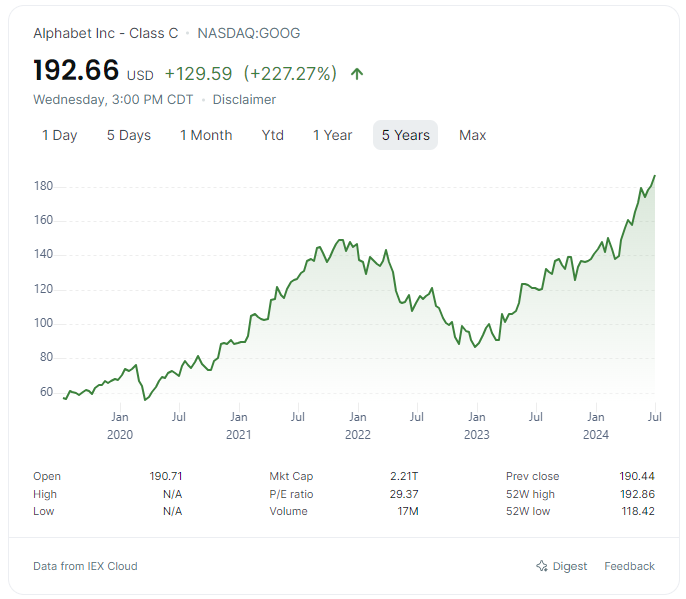Image resolution: width=686 pixels, height=599 pixels.
Task: Click the P/E ratio value 29.37
Action: [404, 494]
